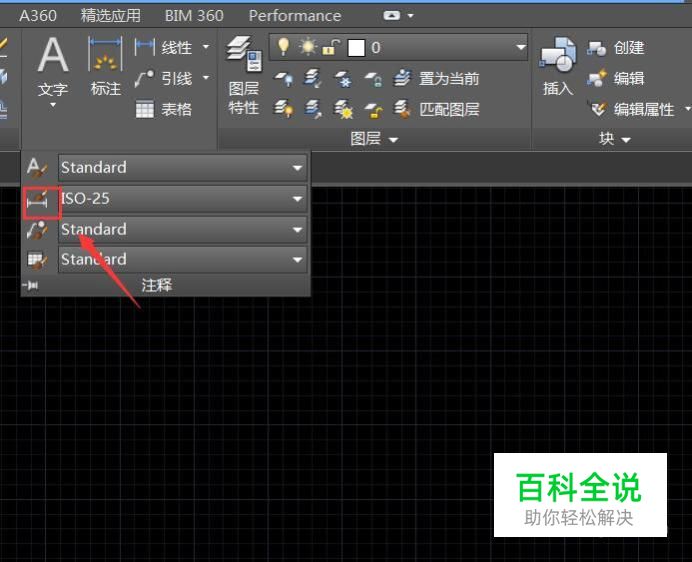
Task: Toggle layer 0 padlock state
Action: tap(331, 47)
